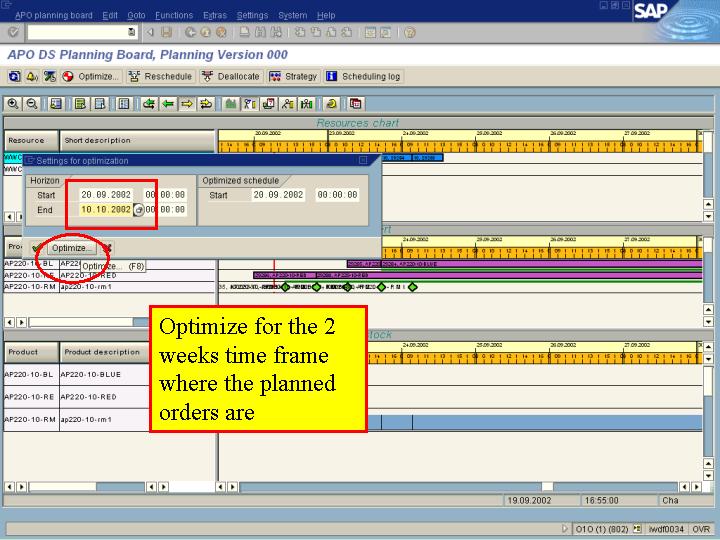The height and width of the screenshot is (540, 720).
Task: Click the Create new session icon
Action: (370, 32)
